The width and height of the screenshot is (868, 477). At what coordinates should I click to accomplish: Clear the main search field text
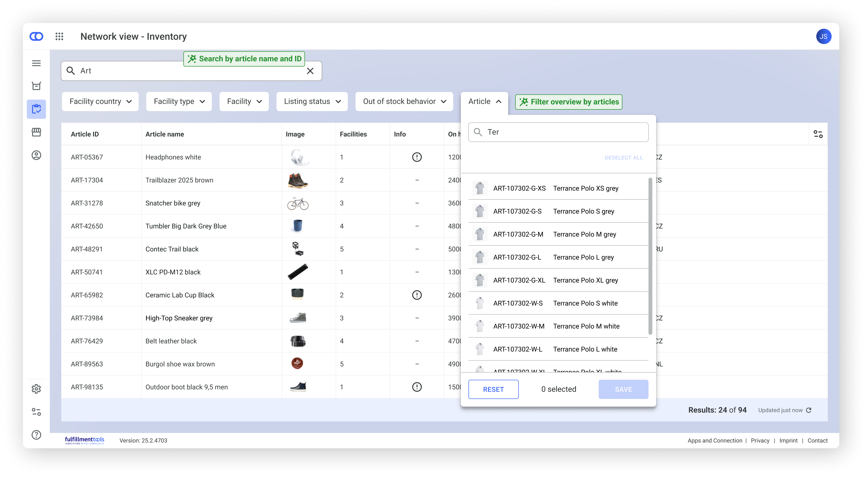(x=310, y=71)
